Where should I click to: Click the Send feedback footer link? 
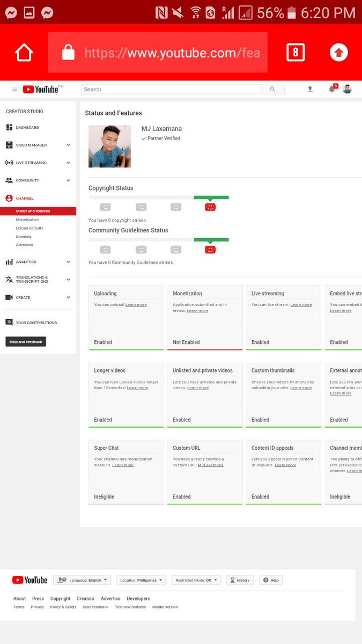pos(95,607)
